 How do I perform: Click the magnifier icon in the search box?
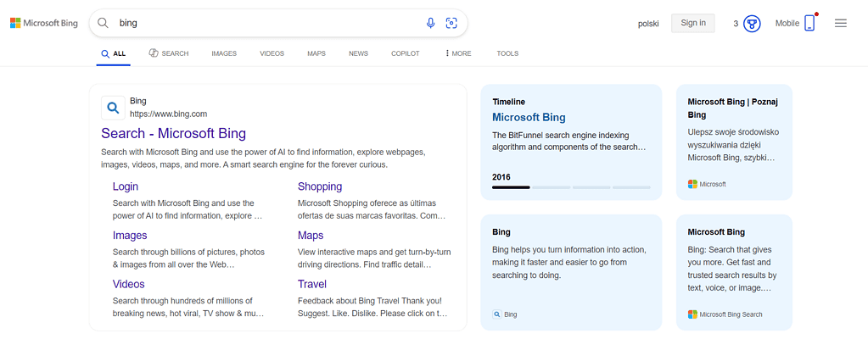[x=104, y=23]
